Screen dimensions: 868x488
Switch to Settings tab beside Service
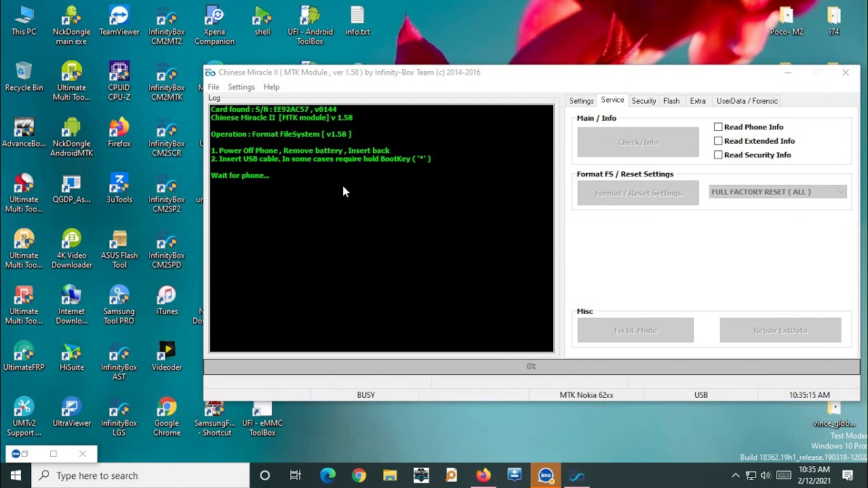[x=581, y=101]
